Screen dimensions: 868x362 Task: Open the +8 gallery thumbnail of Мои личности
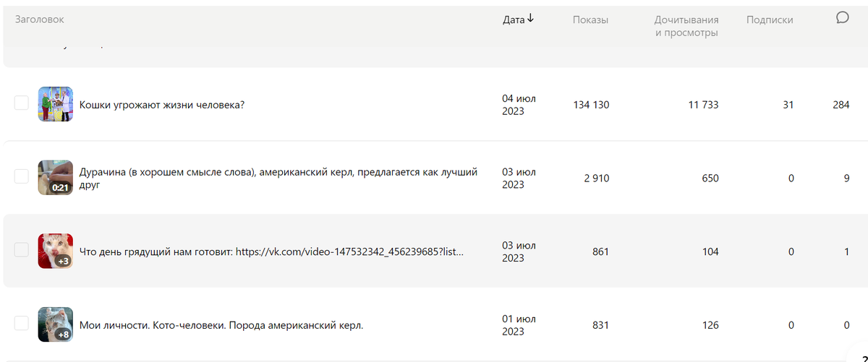[56, 324]
